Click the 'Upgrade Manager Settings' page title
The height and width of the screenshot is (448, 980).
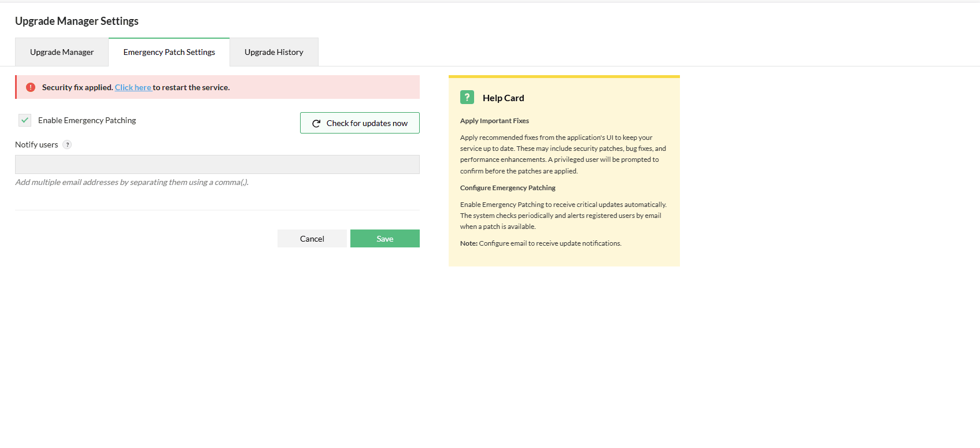(x=77, y=21)
